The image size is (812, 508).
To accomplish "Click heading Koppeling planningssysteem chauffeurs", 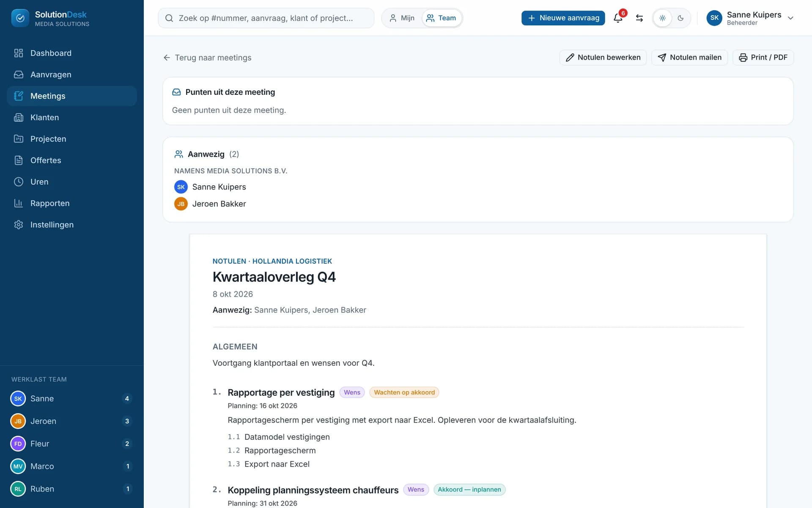I will click(x=313, y=490).
